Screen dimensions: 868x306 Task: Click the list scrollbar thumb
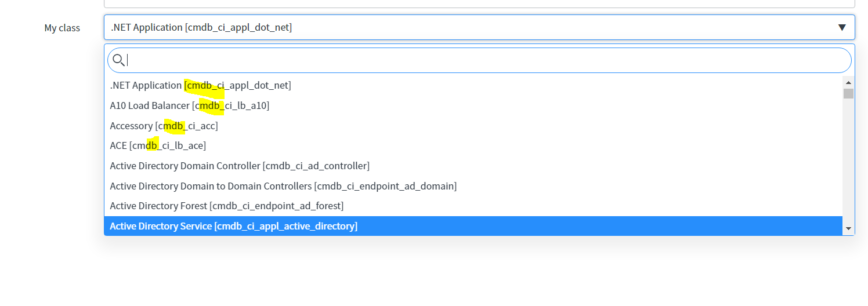pyautogui.click(x=848, y=93)
